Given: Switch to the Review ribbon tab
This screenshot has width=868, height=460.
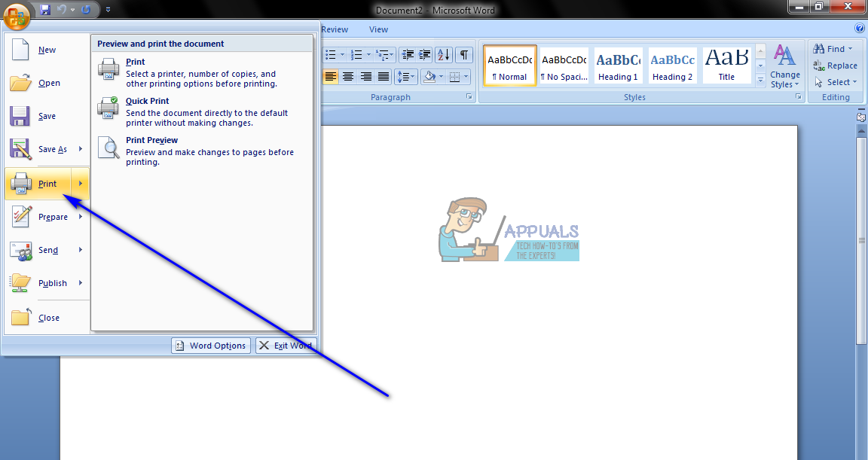Looking at the screenshot, I should tap(335, 30).
